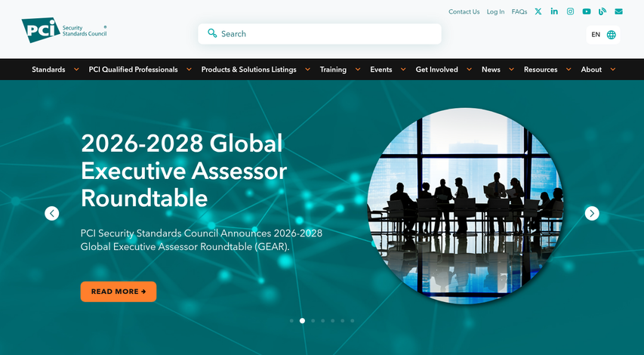Select the third carousel dot
Viewport: 644px width, 355px height.
tap(313, 321)
